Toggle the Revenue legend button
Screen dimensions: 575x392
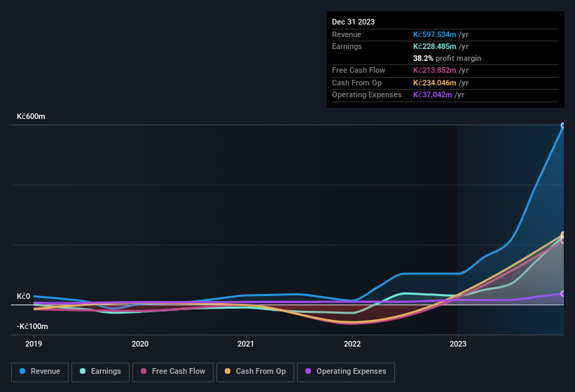pos(40,372)
